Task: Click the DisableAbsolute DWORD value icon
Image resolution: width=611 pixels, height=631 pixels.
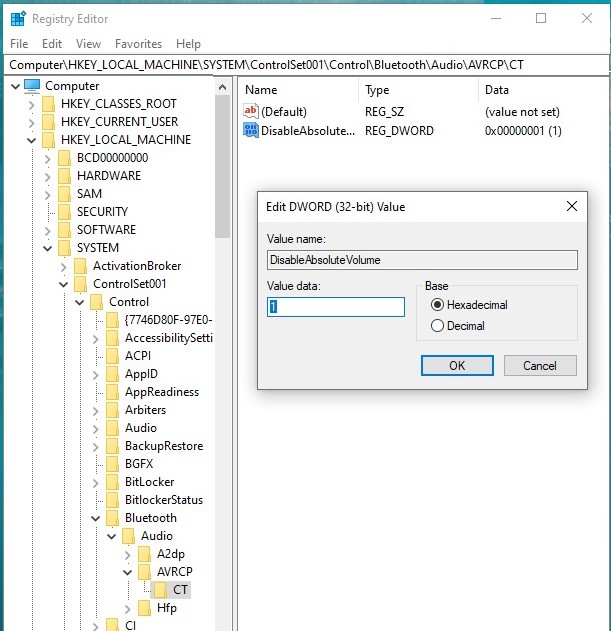Action: click(251, 130)
